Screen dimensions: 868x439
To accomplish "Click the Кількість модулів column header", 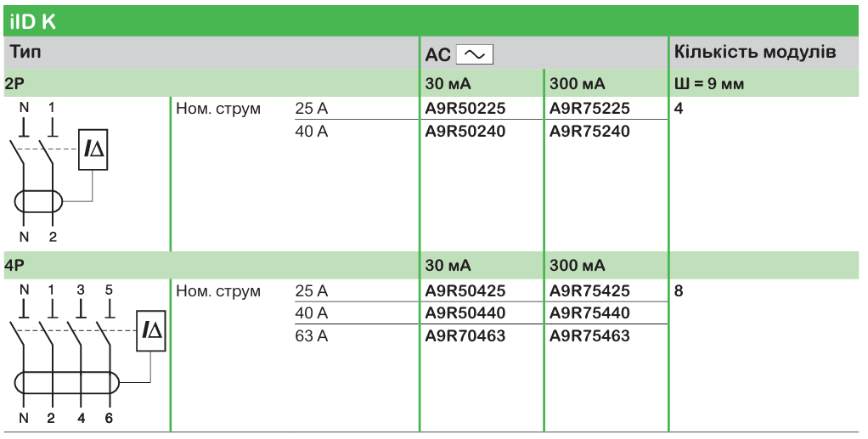I will [755, 53].
